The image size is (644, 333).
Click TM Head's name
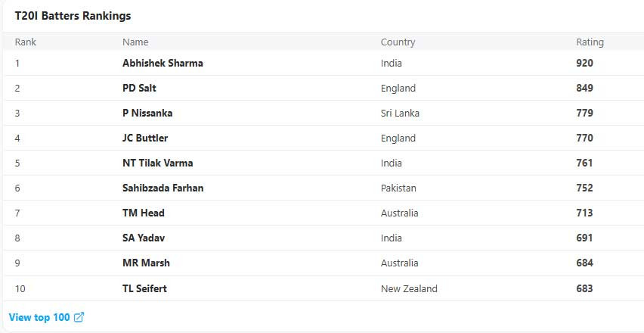[143, 213]
